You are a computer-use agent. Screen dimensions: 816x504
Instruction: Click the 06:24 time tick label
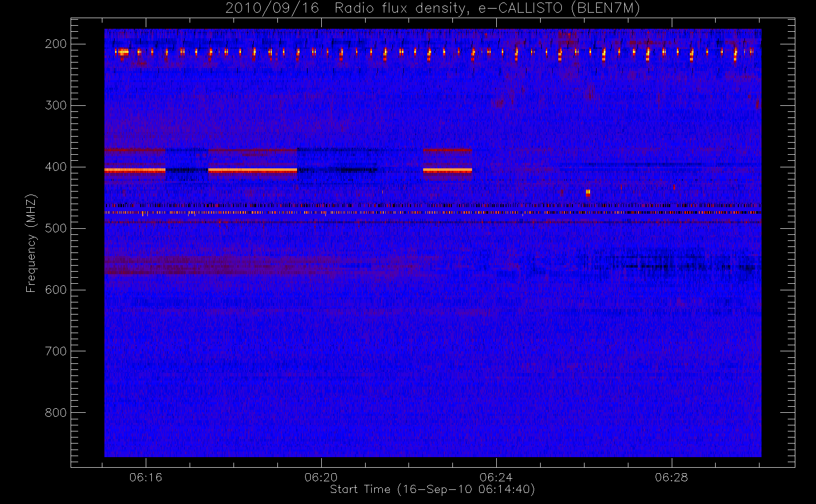tap(496, 477)
